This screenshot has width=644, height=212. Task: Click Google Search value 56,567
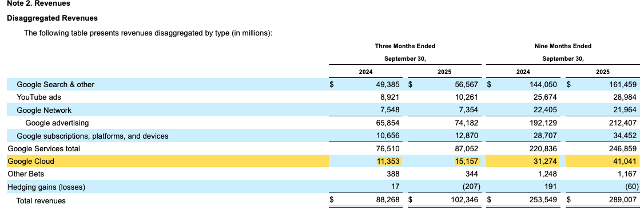coord(467,84)
